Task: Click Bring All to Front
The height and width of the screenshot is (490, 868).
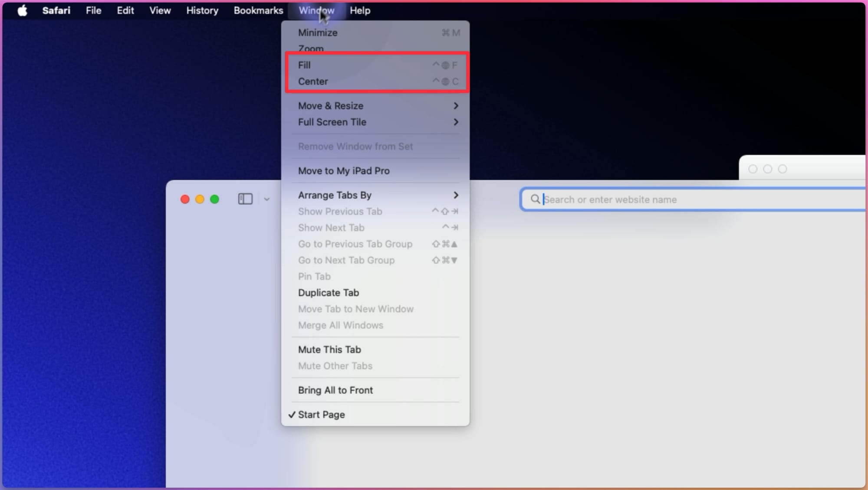Action: point(335,390)
